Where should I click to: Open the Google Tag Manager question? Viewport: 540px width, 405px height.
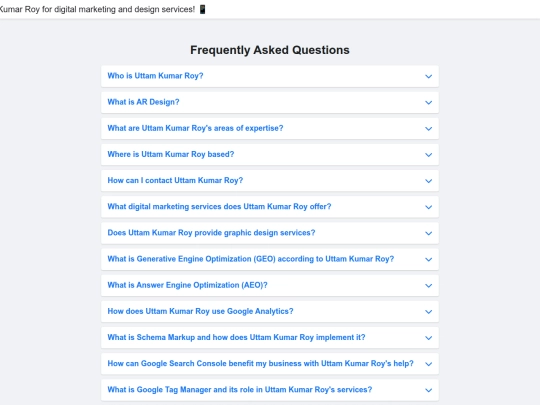click(270, 390)
